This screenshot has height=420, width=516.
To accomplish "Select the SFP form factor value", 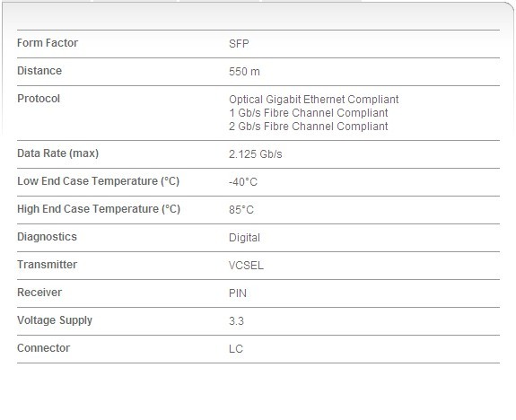I will pos(239,44).
